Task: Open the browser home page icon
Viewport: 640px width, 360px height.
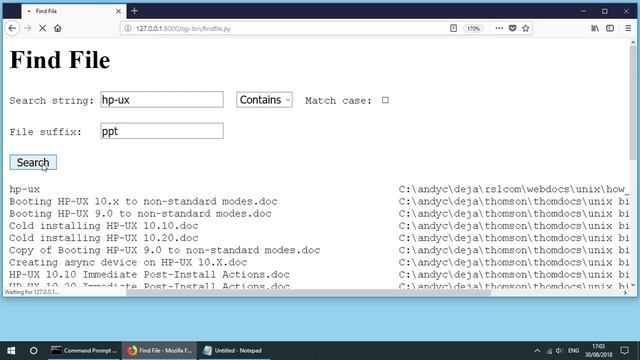Action: 58,28
